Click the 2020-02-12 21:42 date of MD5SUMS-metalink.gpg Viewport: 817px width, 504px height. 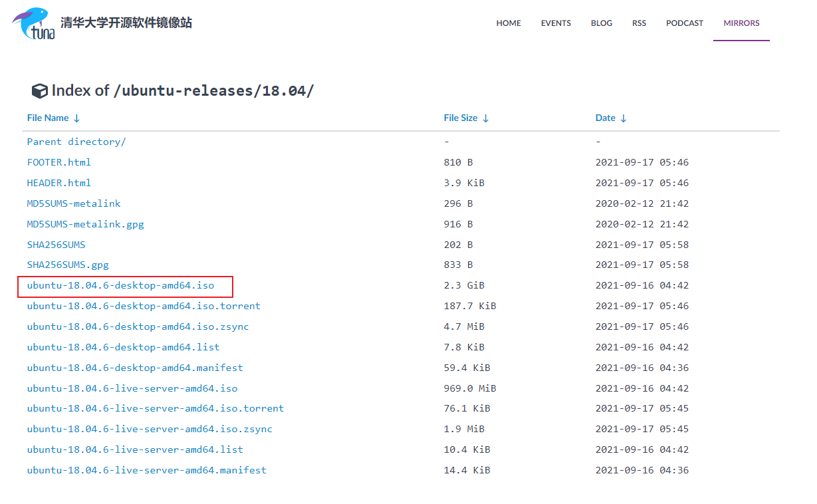click(x=642, y=224)
